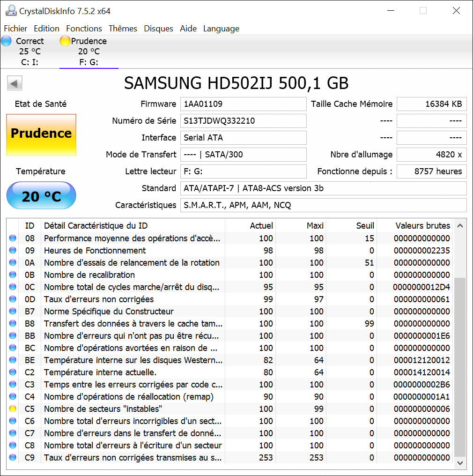Click the 20 °C temperature button

[x=41, y=195]
